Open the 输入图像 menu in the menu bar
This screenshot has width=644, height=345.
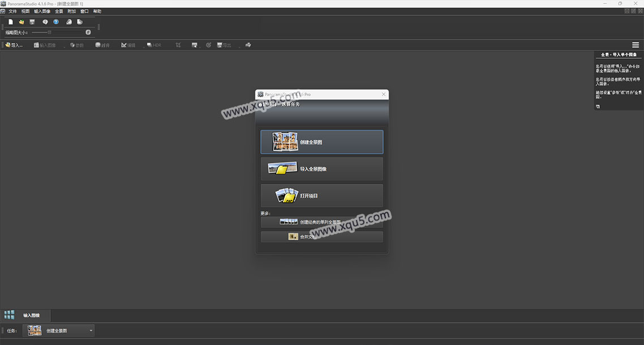pyautogui.click(x=42, y=11)
